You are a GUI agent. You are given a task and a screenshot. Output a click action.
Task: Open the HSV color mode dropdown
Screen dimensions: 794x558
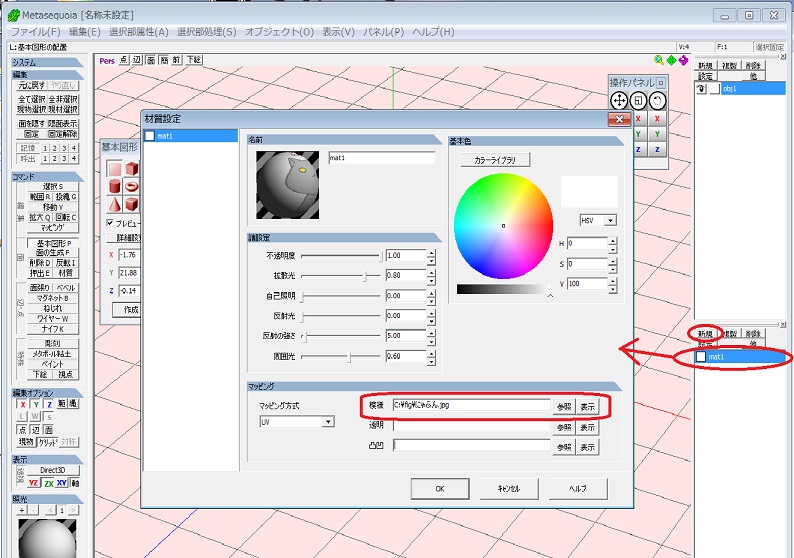point(599,220)
